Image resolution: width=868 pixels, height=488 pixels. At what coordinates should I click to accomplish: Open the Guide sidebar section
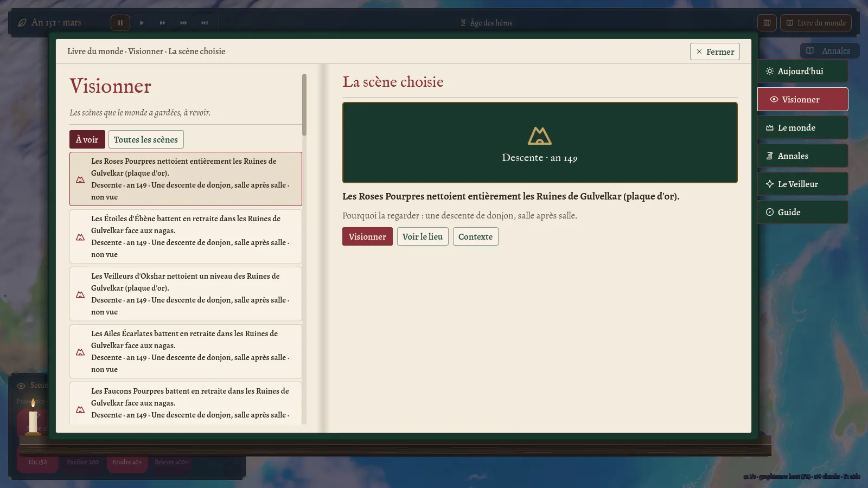802,212
